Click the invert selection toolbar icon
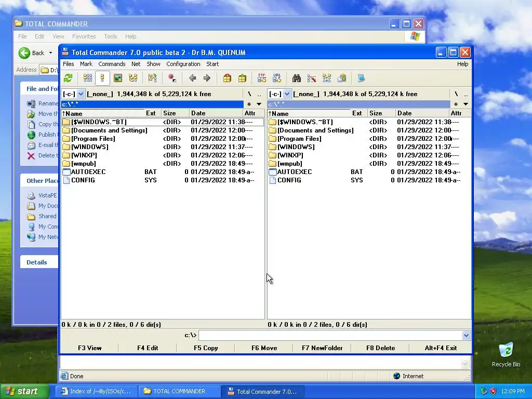 point(152,78)
